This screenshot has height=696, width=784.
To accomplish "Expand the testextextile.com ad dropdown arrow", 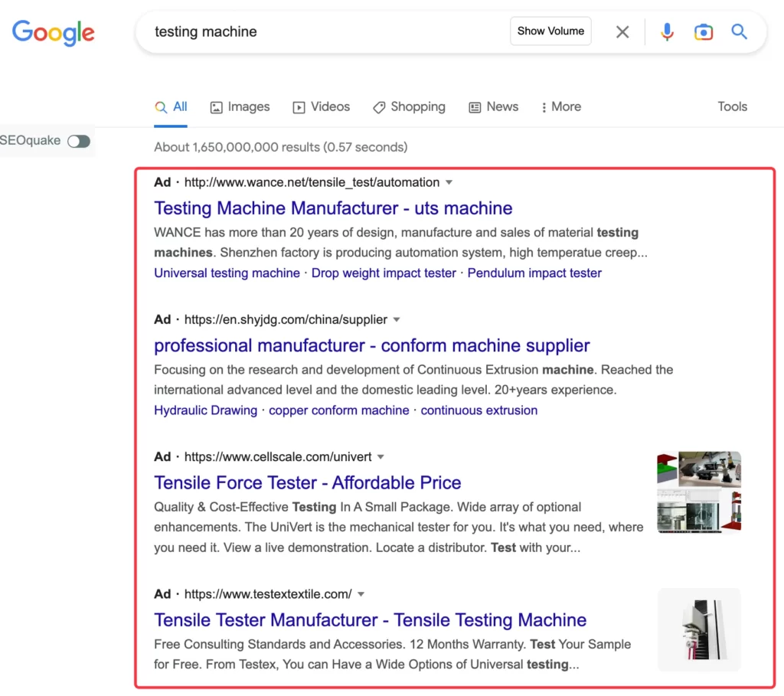I will 361,594.
